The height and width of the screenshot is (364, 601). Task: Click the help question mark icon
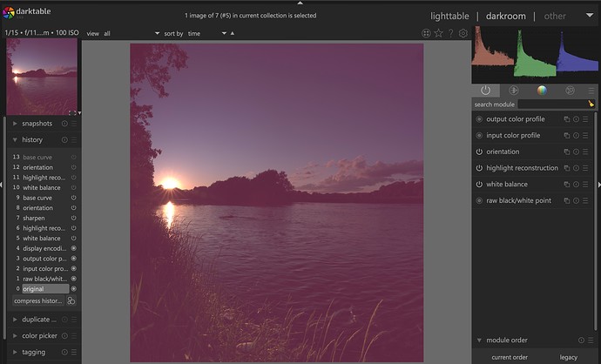click(451, 33)
